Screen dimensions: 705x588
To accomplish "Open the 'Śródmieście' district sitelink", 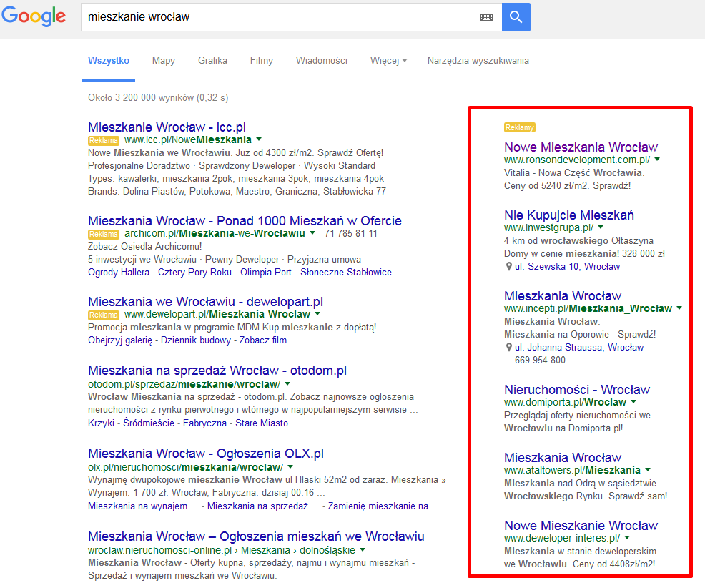I will coord(149,423).
